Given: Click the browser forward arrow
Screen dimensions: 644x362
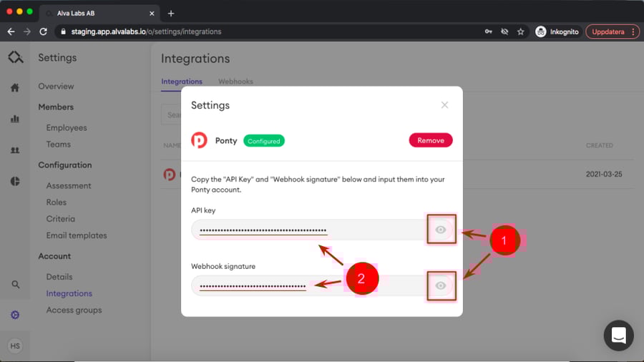Looking at the screenshot, I should click(x=27, y=31).
